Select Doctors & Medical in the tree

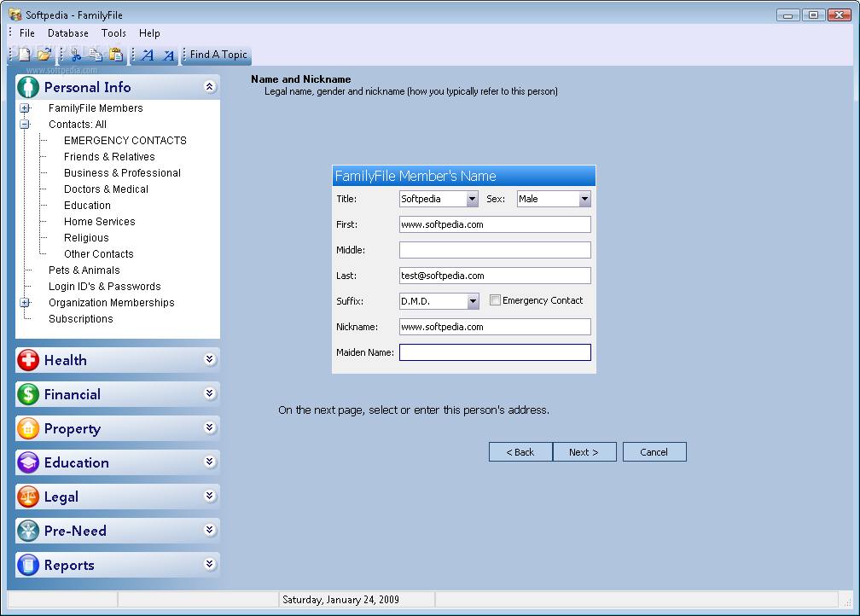(106, 189)
